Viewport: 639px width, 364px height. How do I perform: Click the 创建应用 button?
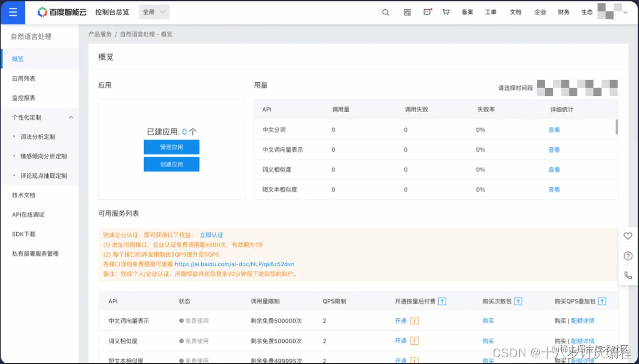[171, 164]
